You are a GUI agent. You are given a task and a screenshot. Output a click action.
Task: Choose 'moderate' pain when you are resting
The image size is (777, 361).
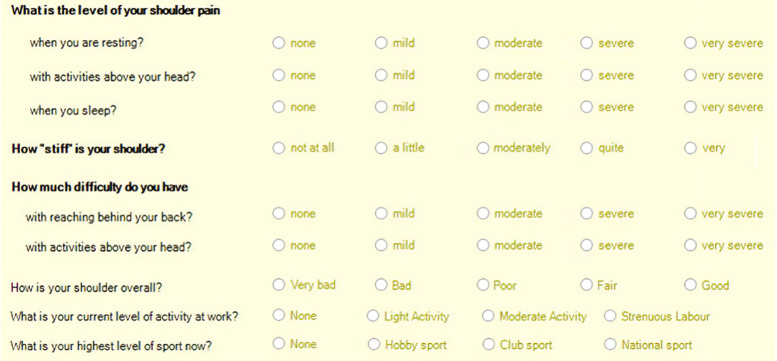point(483,43)
